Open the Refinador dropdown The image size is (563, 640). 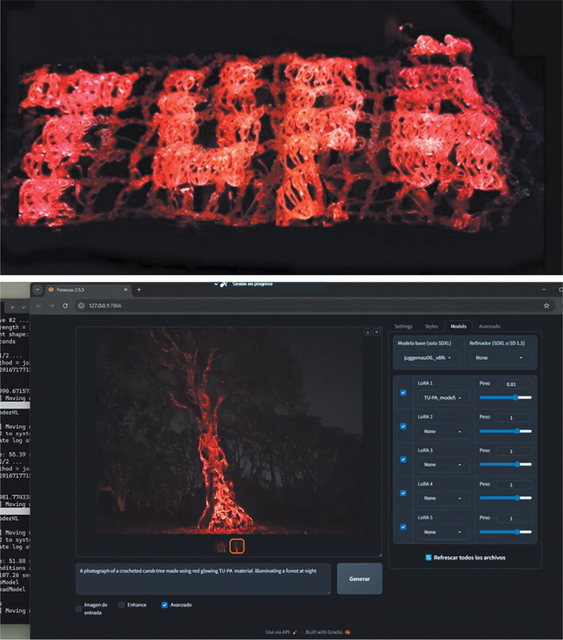[501, 358]
